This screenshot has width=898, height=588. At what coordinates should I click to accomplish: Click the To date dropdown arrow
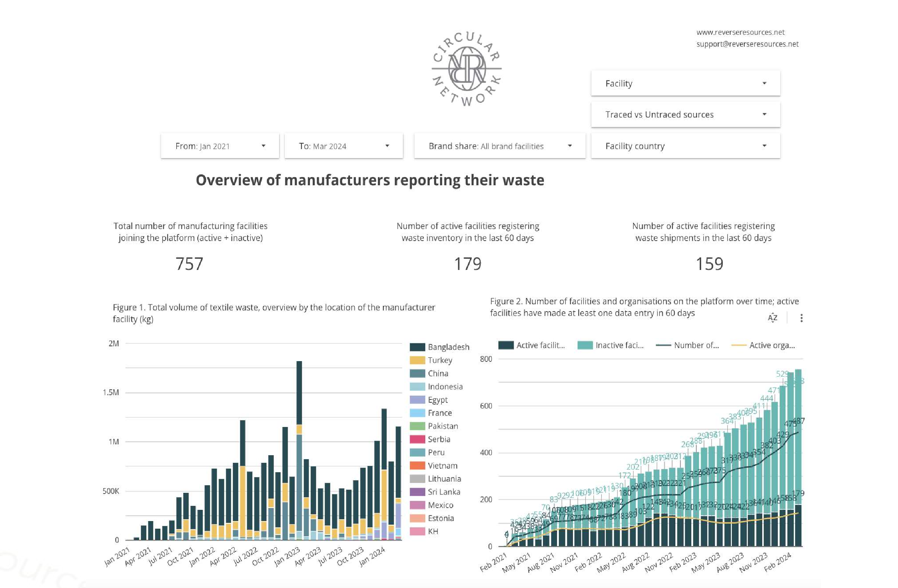(x=387, y=146)
